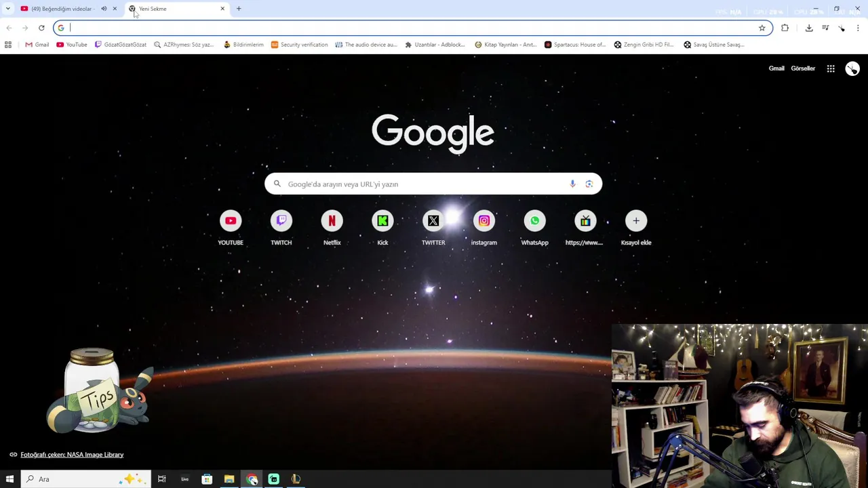Open the TWITCH shortcut tile
The height and width of the screenshot is (488, 868).
281,228
